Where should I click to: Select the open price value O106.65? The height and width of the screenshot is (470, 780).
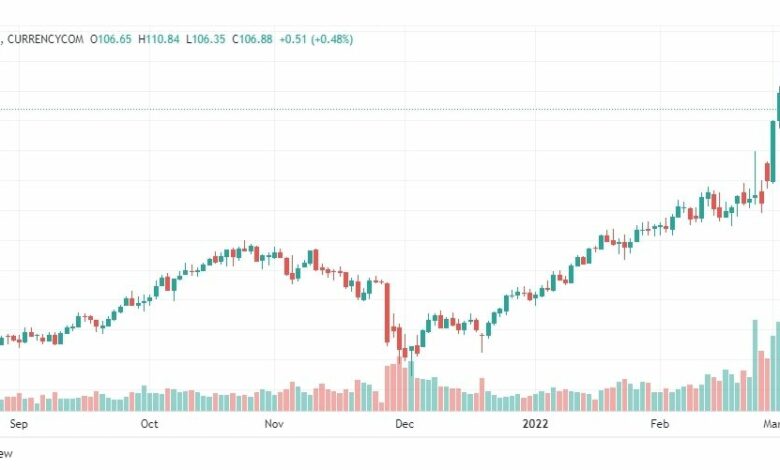coord(111,39)
